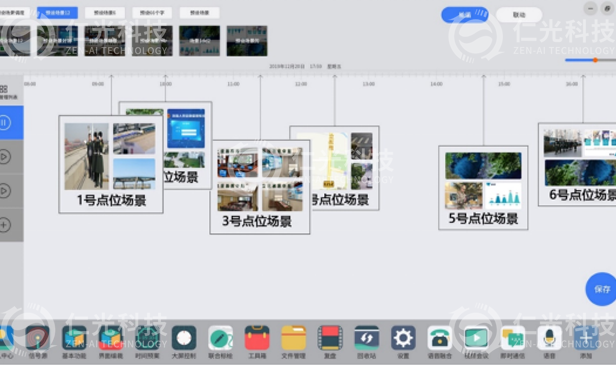This screenshot has width=616, height=366.
Task: Open the 复盘 replay film icon
Action: point(330,338)
